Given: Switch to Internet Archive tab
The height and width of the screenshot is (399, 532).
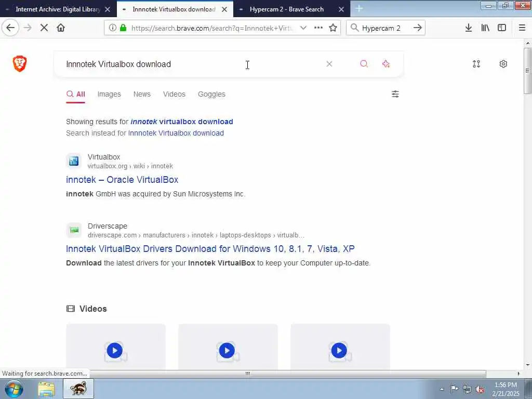Looking at the screenshot, I should [58, 9].
